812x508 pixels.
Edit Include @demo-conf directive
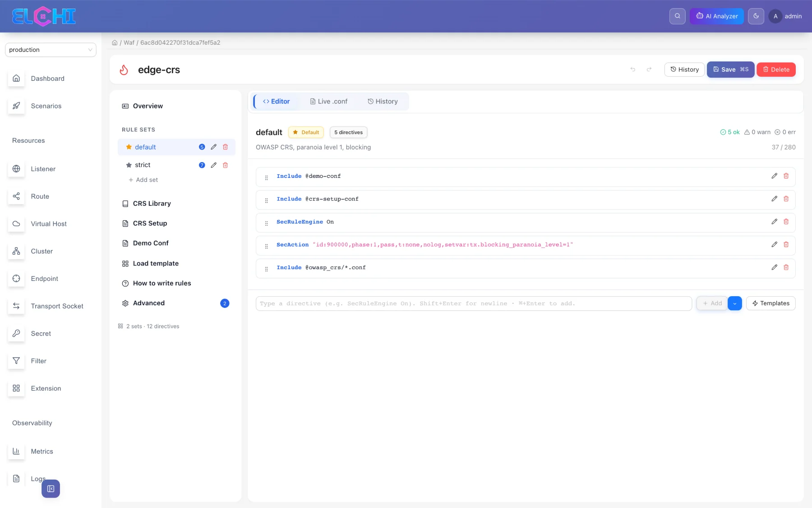(x=774, y=176)
